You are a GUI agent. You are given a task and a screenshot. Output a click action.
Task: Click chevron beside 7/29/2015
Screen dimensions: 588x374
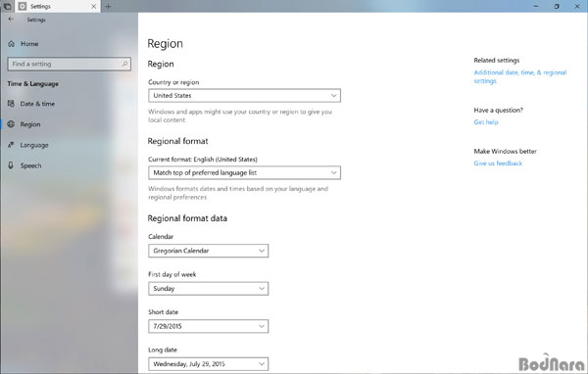262,326
